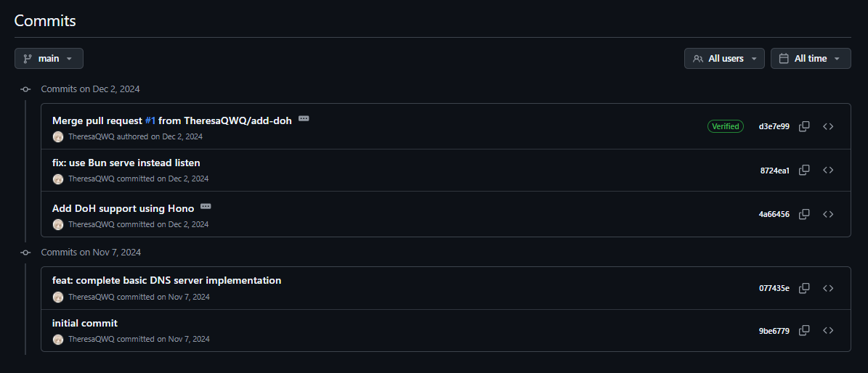Copy full SHA for commit d3e7e99
Image resolution: width=868 pixels, height=373 pixels.
tap(804, 126)
